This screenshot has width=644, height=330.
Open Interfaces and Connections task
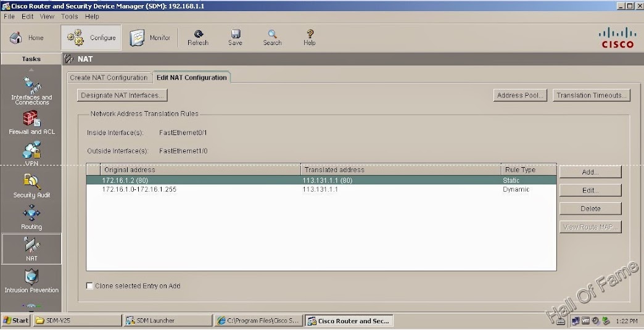click(31, 91)
